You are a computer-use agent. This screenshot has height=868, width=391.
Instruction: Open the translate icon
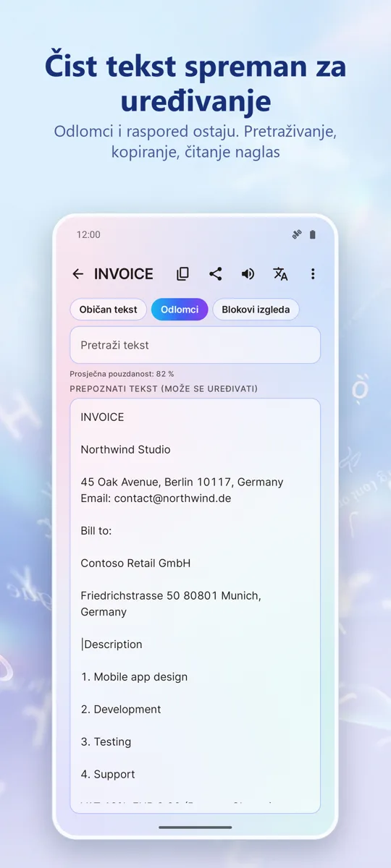[x=280, y=274]
